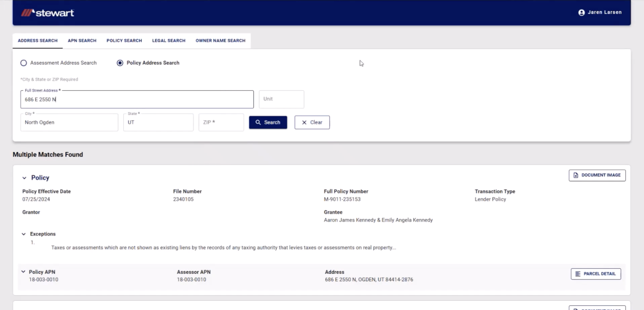
Task: Click the ZIP input field
Action: tap(221, 122)
